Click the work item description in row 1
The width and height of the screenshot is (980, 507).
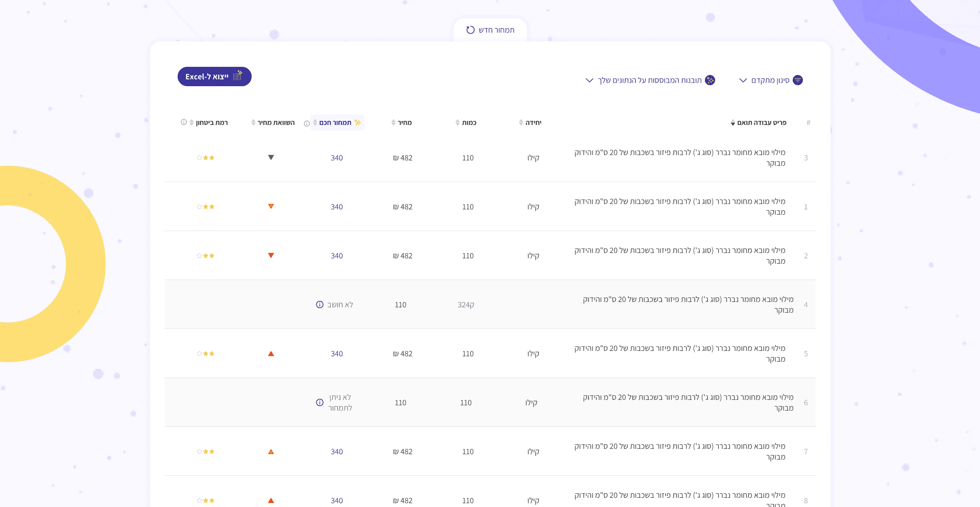coord(680,207)
